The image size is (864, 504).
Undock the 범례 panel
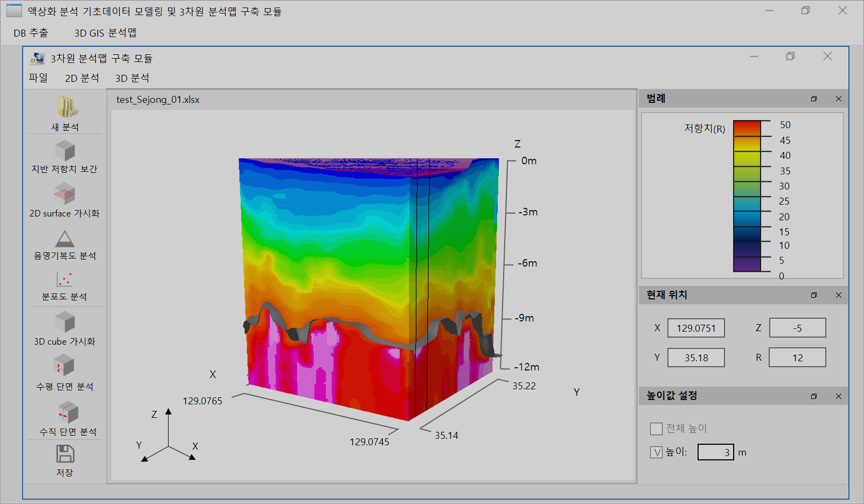point(813,99)
